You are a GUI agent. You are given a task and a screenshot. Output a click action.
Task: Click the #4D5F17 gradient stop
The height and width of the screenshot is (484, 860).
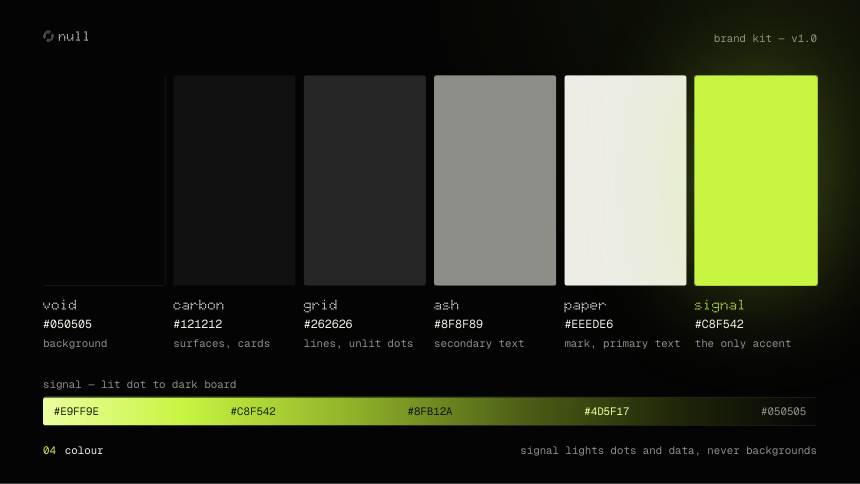(607, 412)
